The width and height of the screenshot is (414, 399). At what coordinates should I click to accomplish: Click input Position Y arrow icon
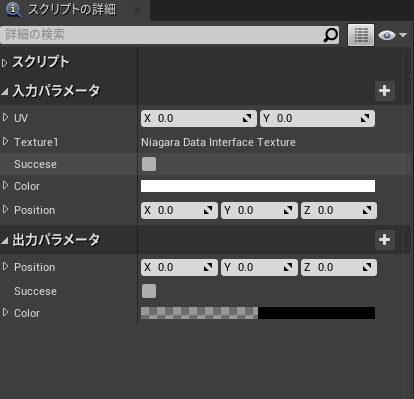(x=288, y=210)
